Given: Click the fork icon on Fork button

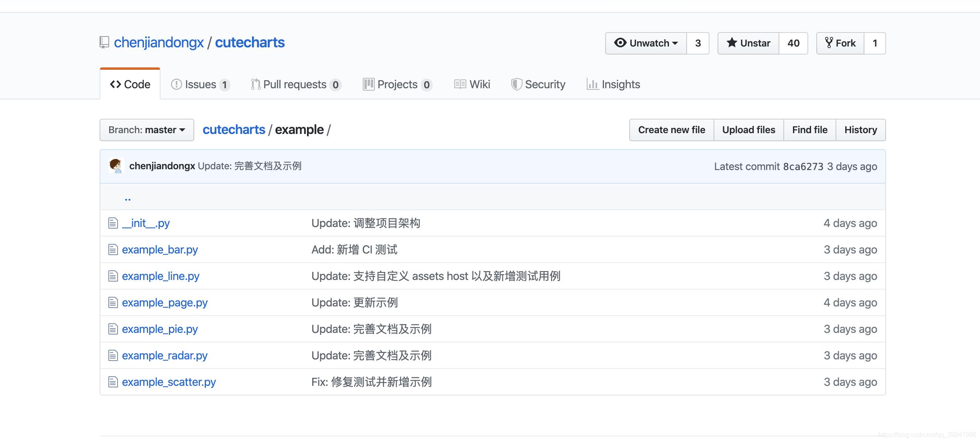Looking at the screenshot, I should point(829,43).
